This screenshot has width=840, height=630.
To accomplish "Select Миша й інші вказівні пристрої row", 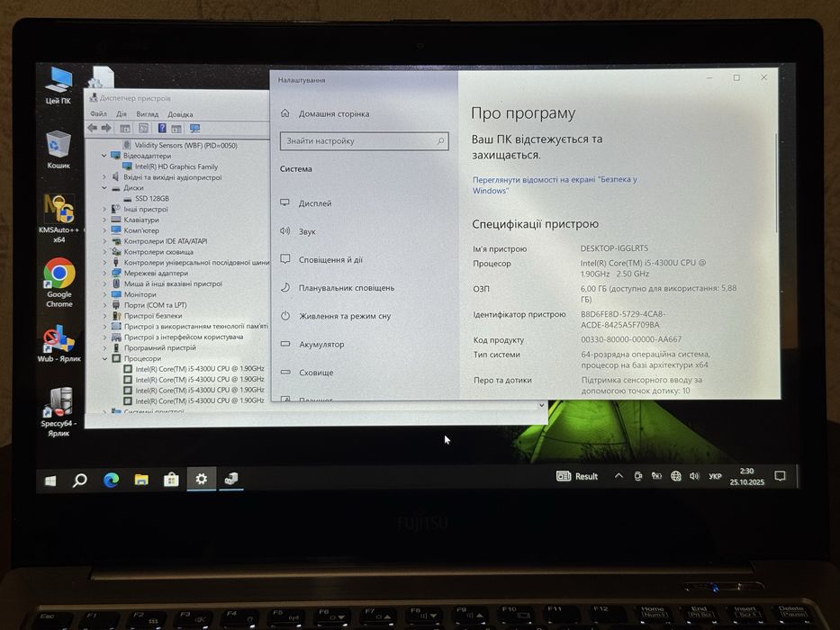I will [173, 283].
